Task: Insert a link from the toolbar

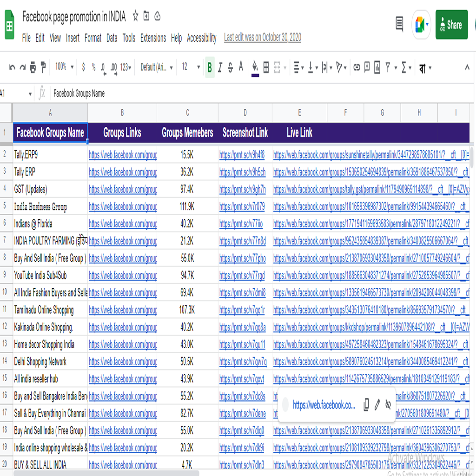Action: [357, 67]
